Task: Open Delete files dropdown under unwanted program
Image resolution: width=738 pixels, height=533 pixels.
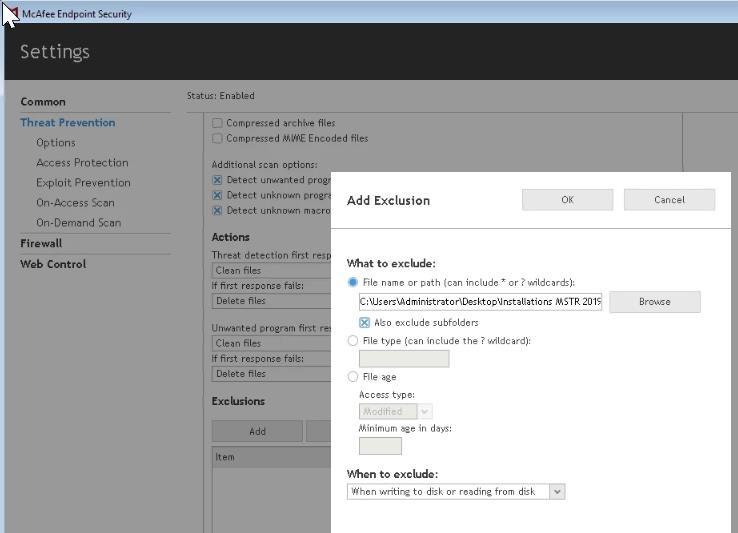Action: pos(272,374)
